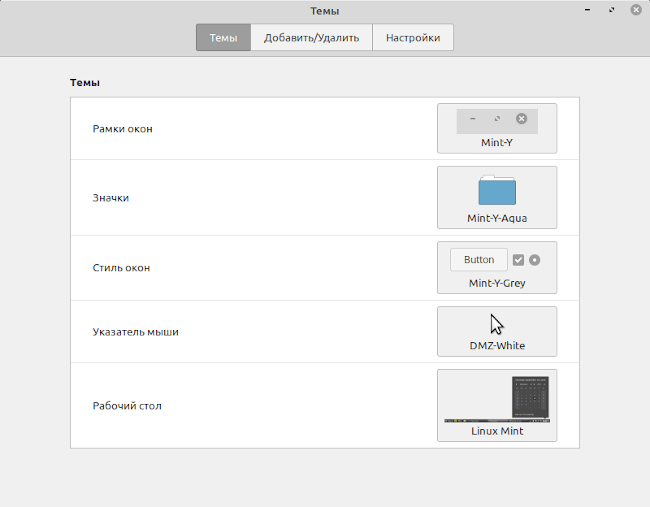
Task: Click the Рамки окон label
Action: pyautogui.click(x=123, y=129)
